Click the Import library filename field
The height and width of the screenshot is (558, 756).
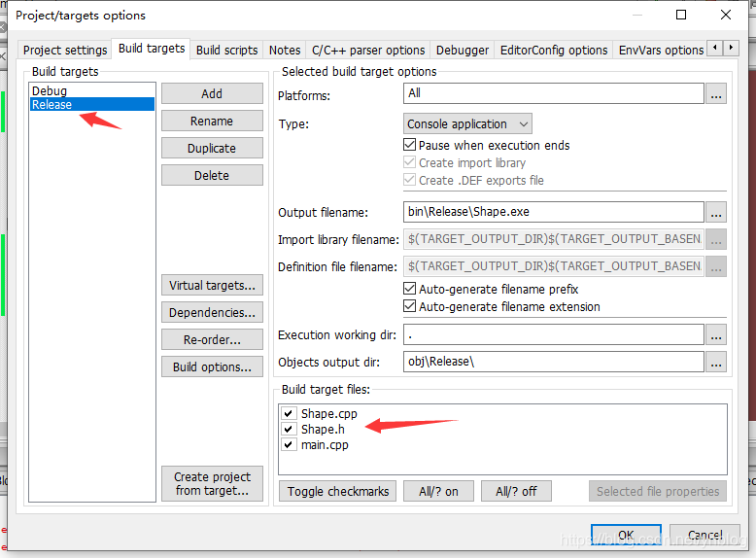(554, 239)
